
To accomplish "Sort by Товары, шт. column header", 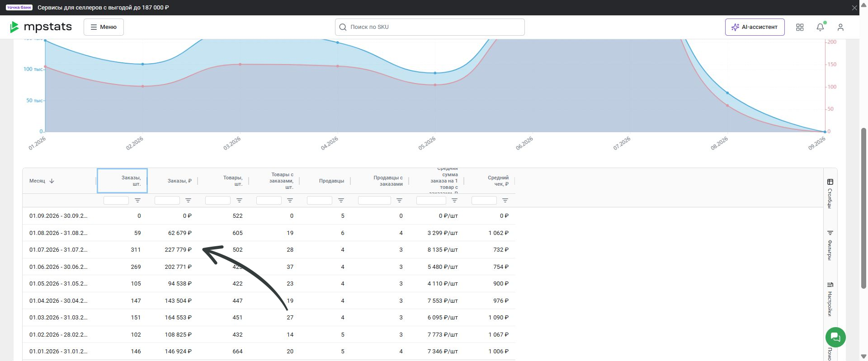I will click(233, 181).
